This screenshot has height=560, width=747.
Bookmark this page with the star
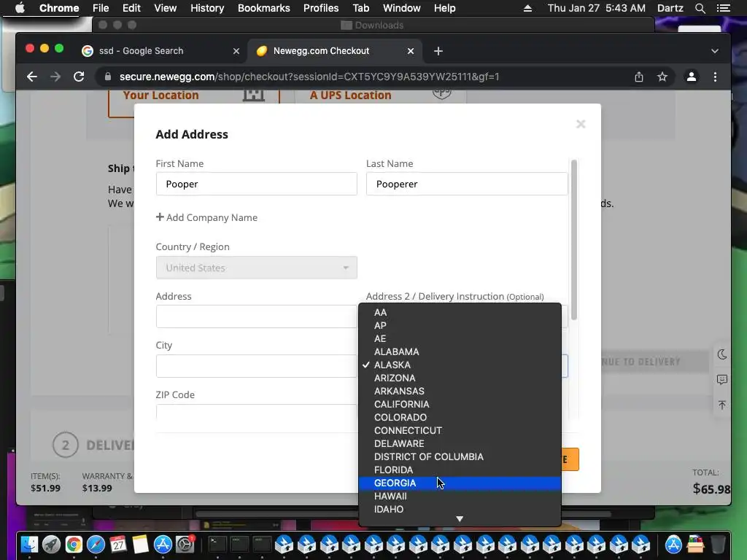point(662,77)
